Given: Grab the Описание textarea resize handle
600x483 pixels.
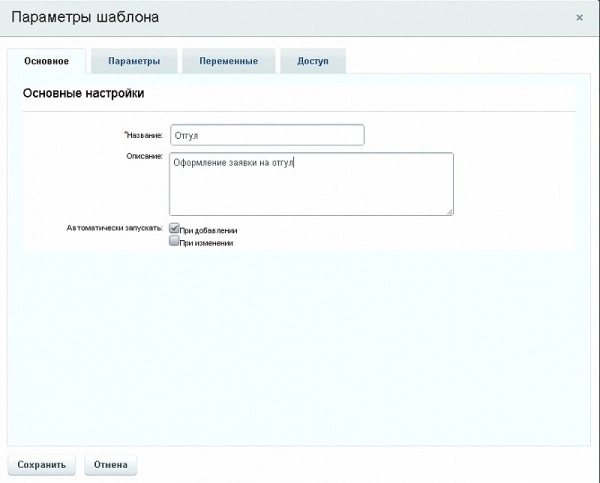Looking at the screenshot, I should pyautogui.click(x=450, y=211).
